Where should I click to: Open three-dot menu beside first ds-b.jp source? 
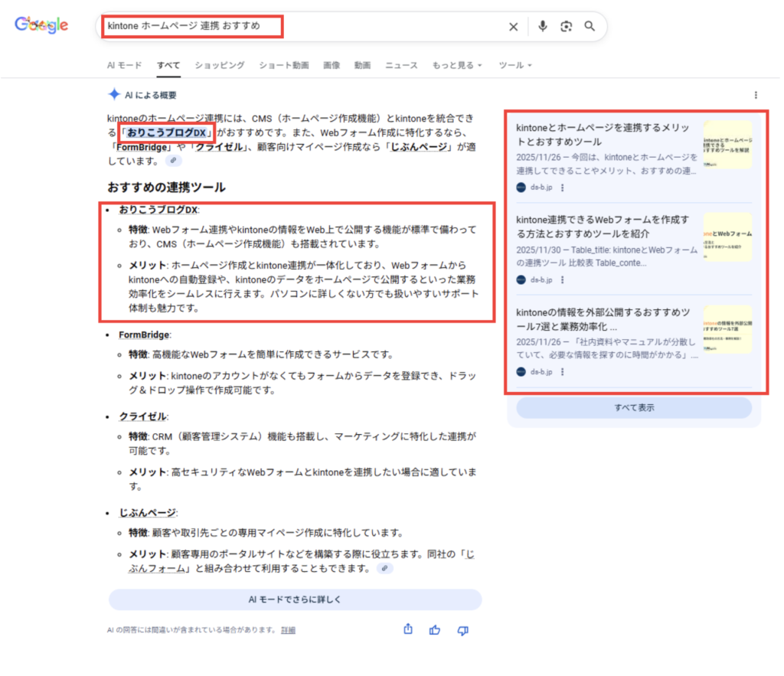pyautogui.click(x=563, y=188)
